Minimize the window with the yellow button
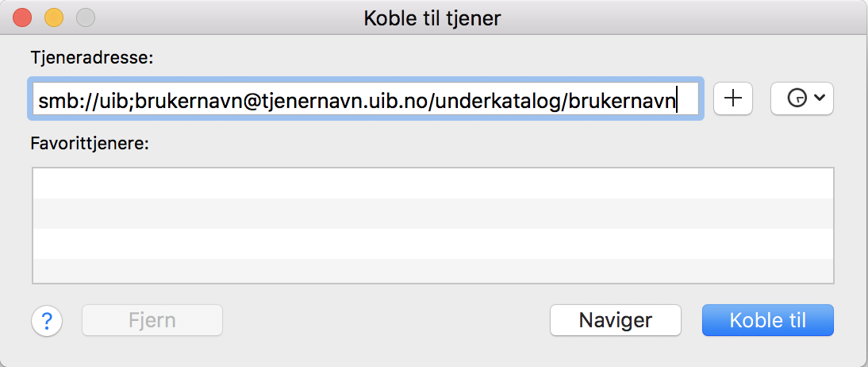This screenshot has height=367, width=868. (53, 17)
